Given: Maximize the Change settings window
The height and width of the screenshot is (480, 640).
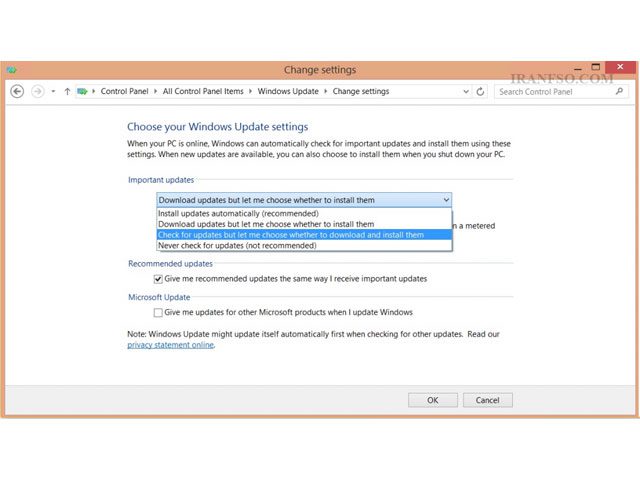Looking at the screenshot, I should pos(596,67).
